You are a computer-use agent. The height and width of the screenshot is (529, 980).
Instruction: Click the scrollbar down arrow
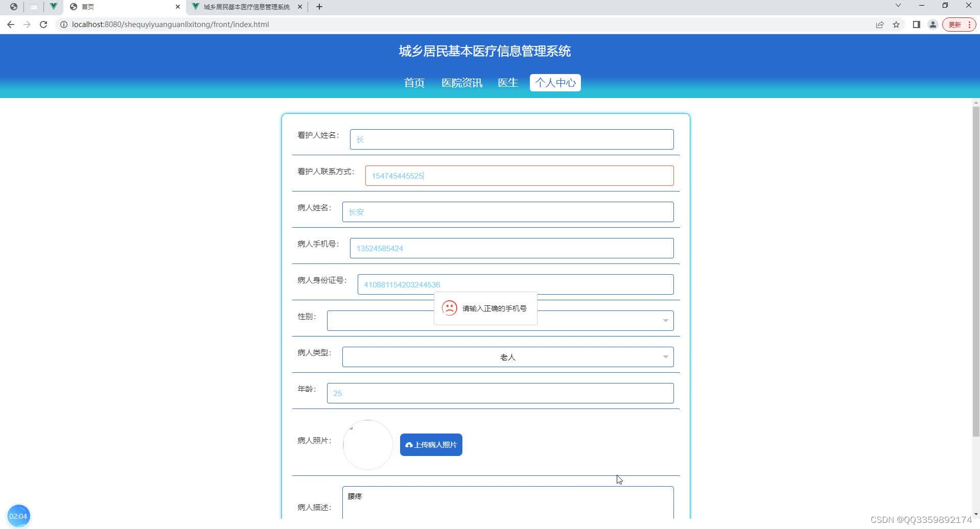coord(976,515)
